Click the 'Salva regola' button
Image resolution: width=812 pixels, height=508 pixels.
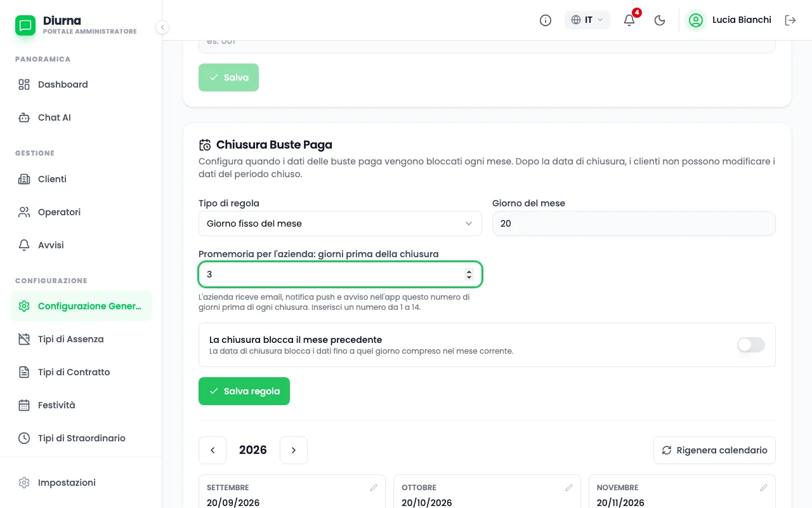[x=244, y=391]
